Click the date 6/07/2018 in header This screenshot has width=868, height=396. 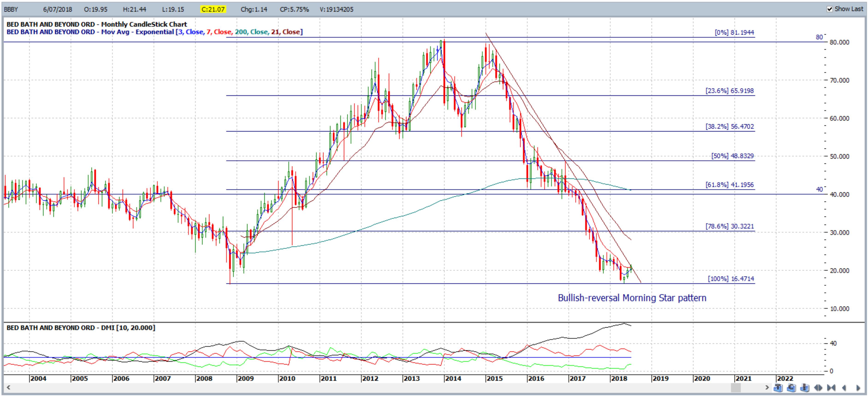pos(58,9)
